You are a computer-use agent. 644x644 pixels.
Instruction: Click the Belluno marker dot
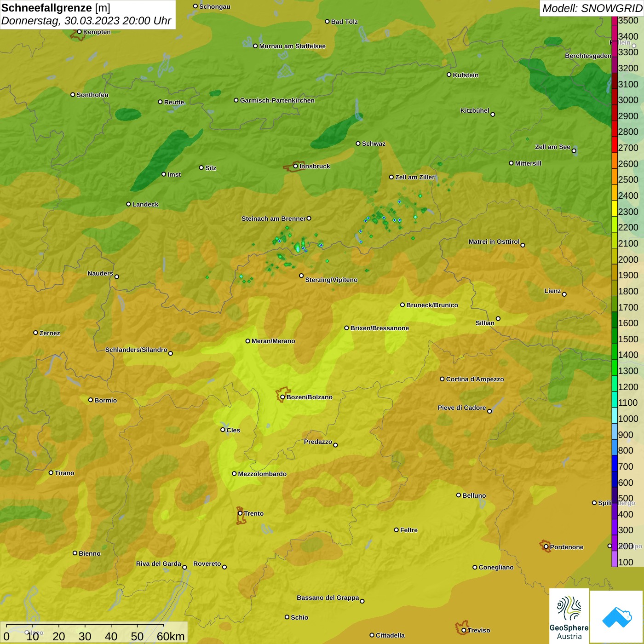[x=458, y=495]
